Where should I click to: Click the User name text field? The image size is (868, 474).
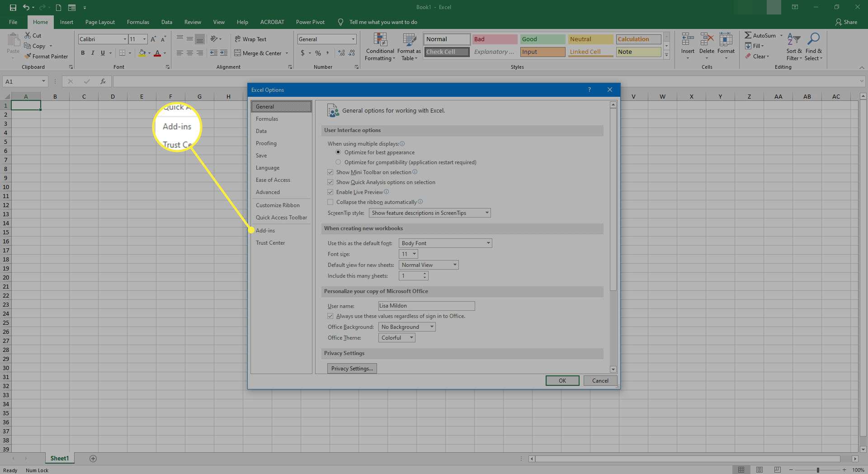pyautogui.click(x=426, y=306)
